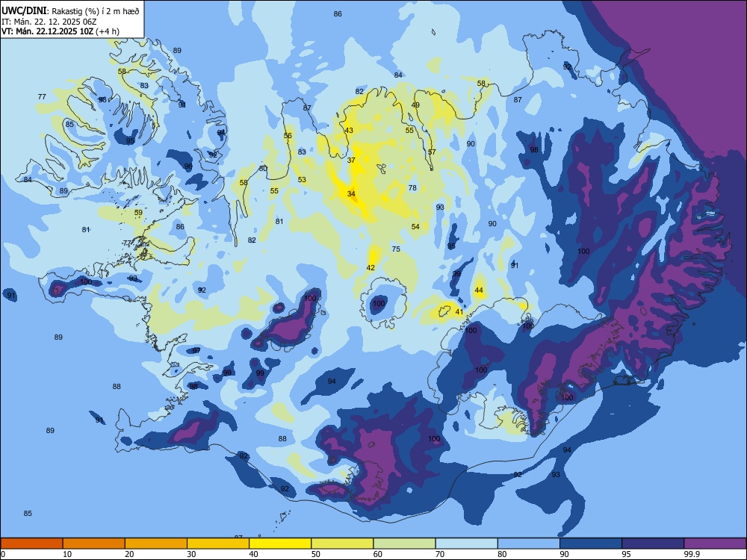Pick the 60–70 light green legend swatch
This screenshot has width=747, height=560.
pyautogui.click(x=404, y=544)
